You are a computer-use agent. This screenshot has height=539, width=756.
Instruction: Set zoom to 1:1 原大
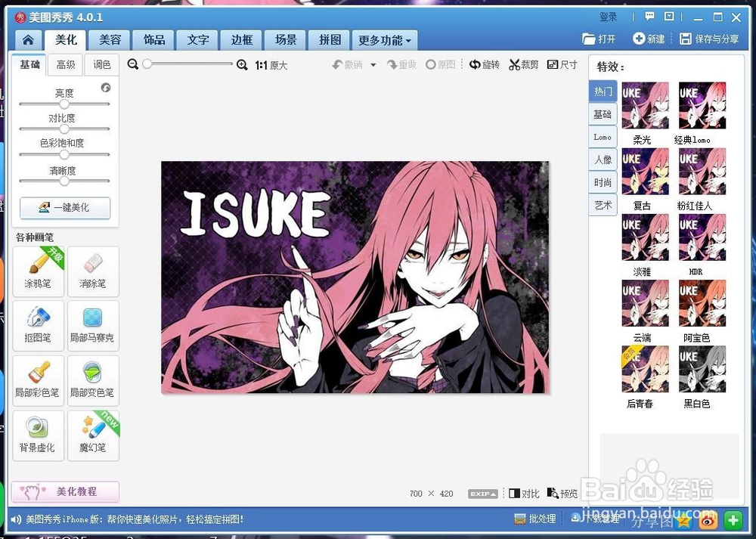pyautogui.click(x=271, y=65)
